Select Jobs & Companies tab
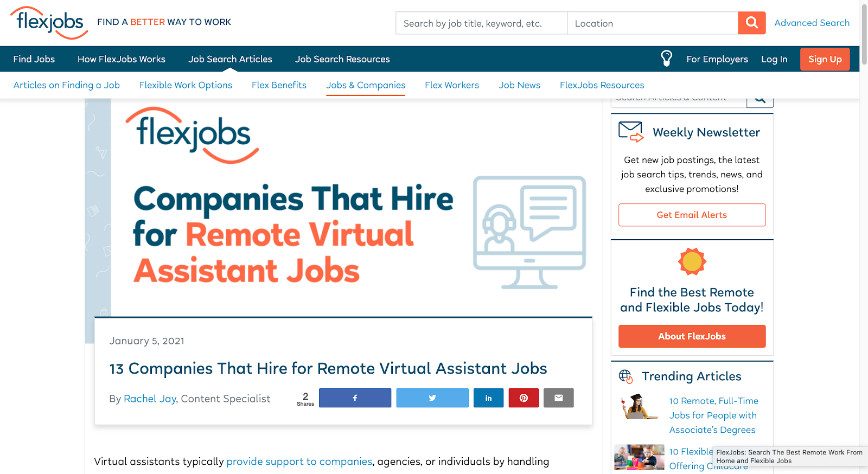The image size is (868, 474). pos(366,85)
